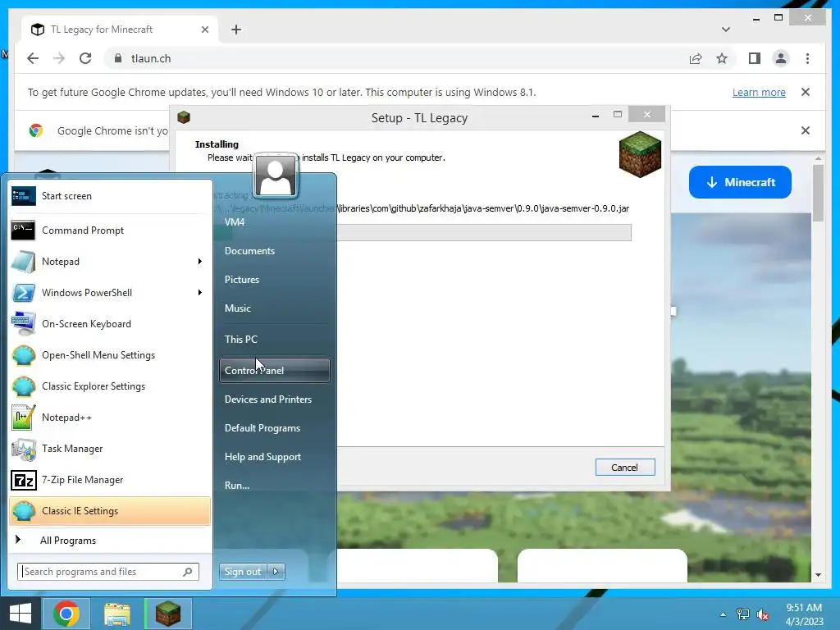840x630 pixels.
Task: Reload the tlaun.ch page
Action: click(85, 58)
